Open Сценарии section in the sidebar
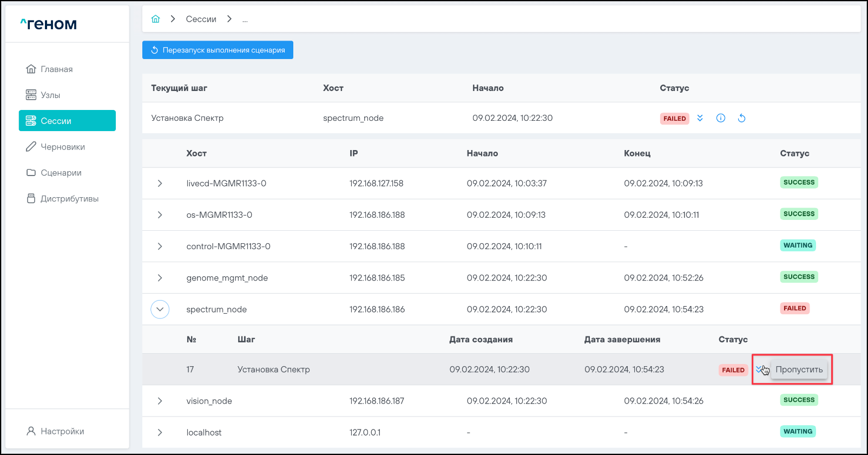This screenshot has width=868, height=455. tap(61, 173)
